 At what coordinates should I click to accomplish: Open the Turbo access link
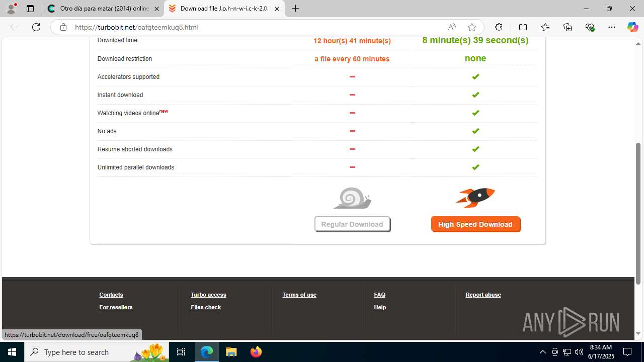coord(208,295)
